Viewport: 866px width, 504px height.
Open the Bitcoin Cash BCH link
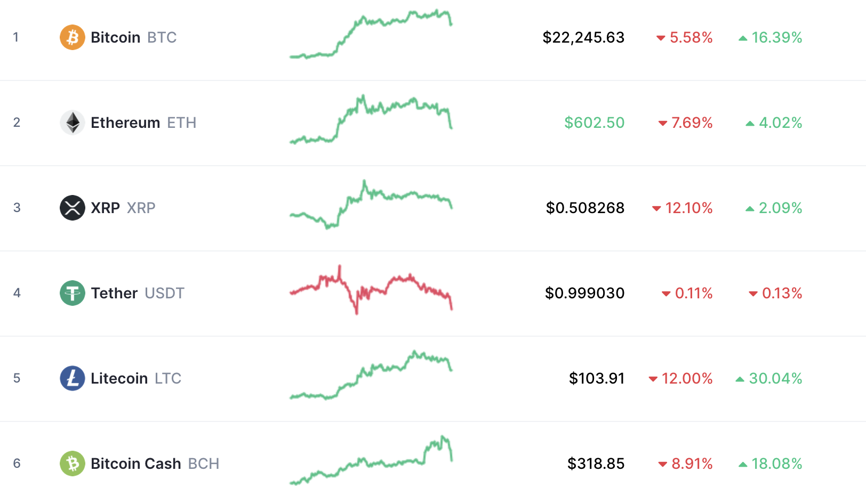click(x=155, y=464)
